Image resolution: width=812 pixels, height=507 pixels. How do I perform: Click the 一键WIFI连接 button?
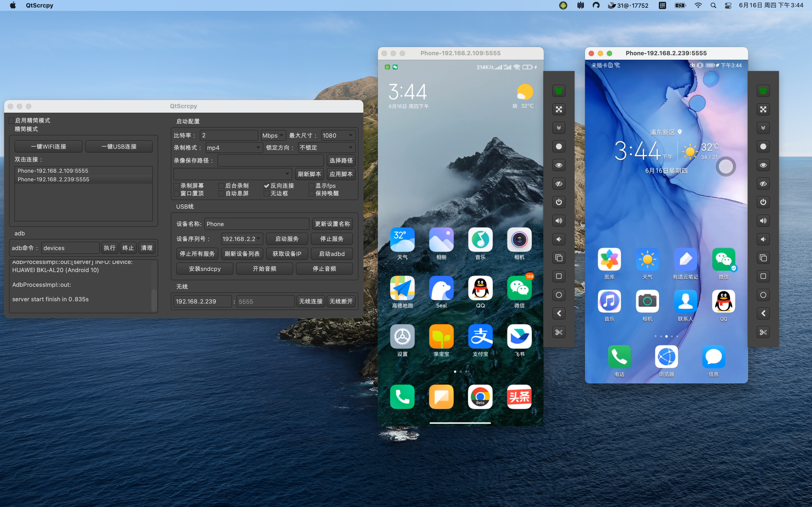49,146
